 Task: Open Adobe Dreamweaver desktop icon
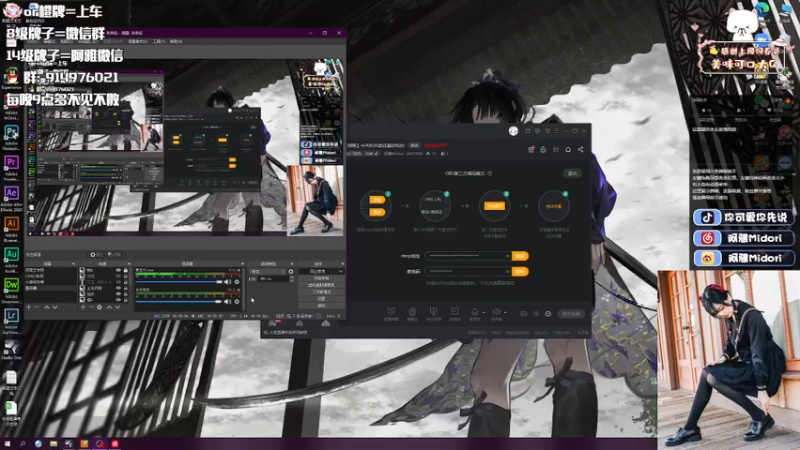tap(11, 285)
